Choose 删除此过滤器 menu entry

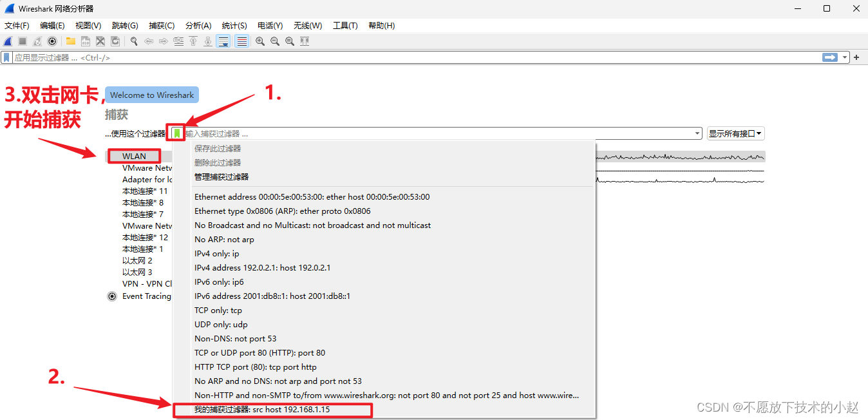pyautogui.click(x=218, y=162)
